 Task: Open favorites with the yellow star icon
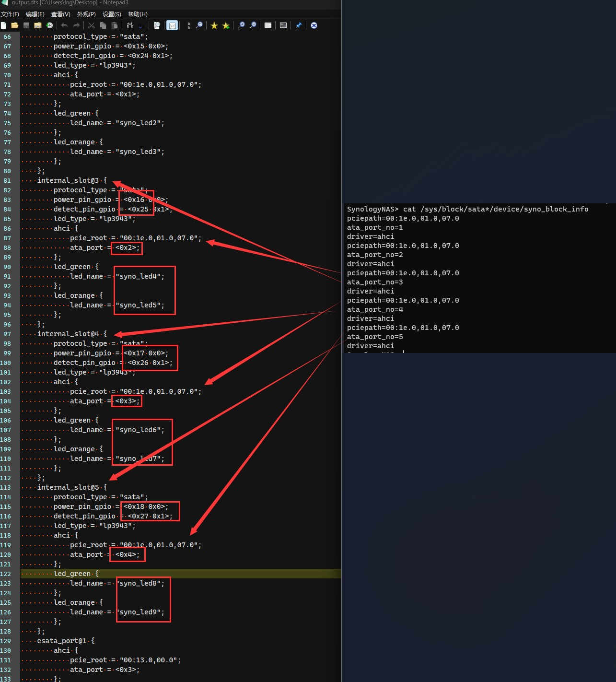coord(214,25)
